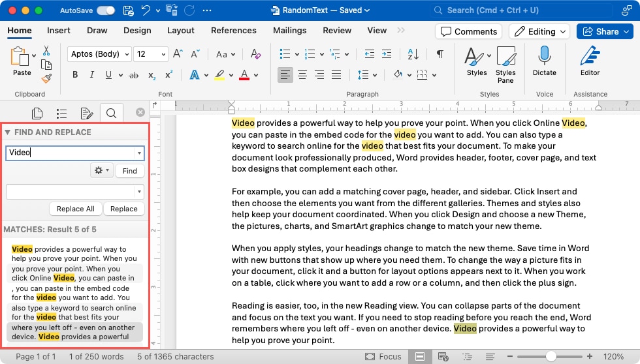
Task: Increase font size with larger A
Action: (x=178, y=53)
